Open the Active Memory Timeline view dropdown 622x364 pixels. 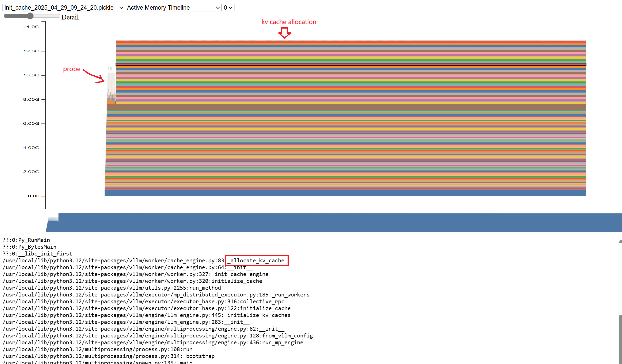[173, 8]
